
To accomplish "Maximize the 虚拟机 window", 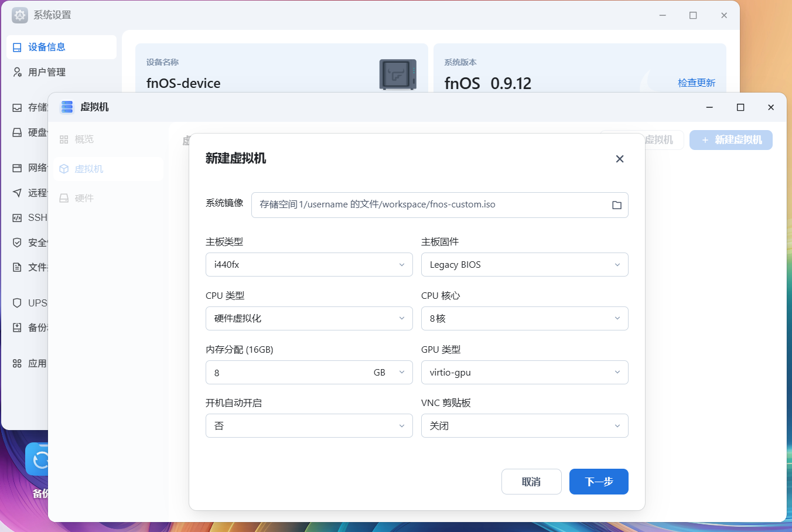I will (740, 107).
